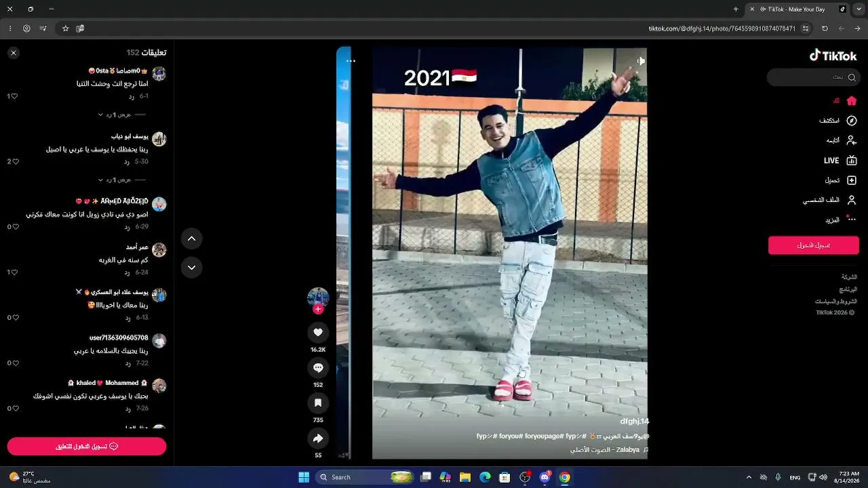Reload the TikTok page
This screenshot has width=868, height=488.
click(x=825, y=28)
